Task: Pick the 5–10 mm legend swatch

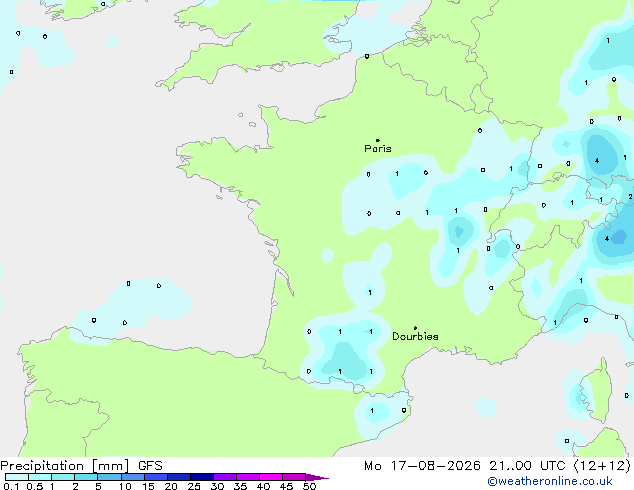Action: 109,477
